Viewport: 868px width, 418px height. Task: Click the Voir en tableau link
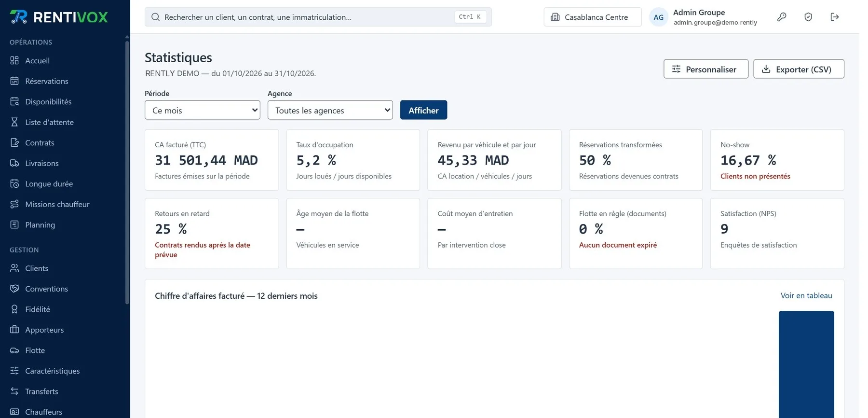click(806, 295)
